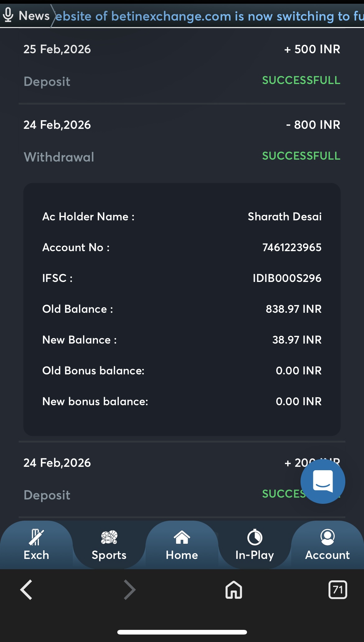Open In-Play stopwatch icon
The height and width of the screenshot is (642, 364).
pyautogui.click(x=254, y=537)
